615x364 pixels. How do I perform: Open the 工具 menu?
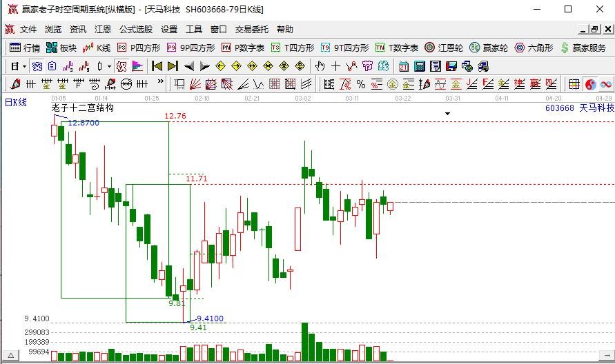point(194,30)
